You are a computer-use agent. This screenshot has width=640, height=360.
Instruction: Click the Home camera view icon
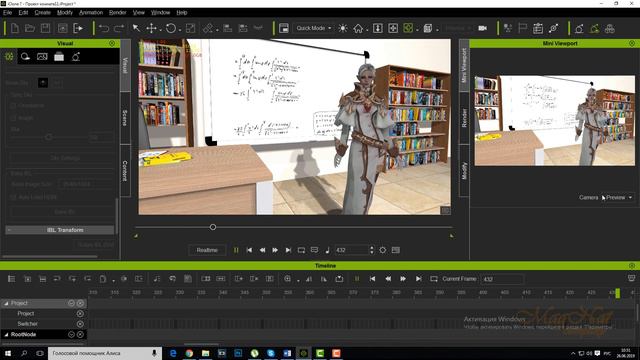coord(358,28)
